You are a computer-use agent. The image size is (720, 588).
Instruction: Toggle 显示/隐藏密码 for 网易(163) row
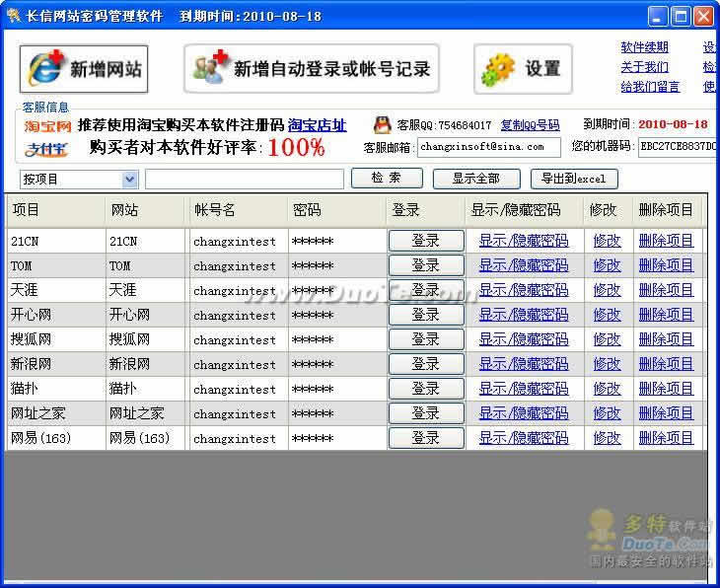(x=524, y=439)
